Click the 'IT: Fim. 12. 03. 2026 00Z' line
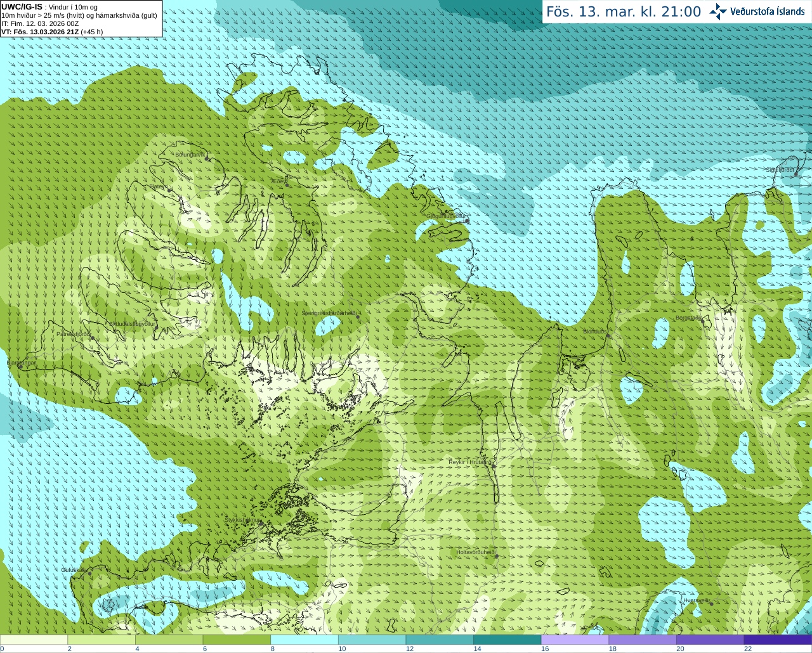This screenshot has width=812, height=653. (40, 23)
